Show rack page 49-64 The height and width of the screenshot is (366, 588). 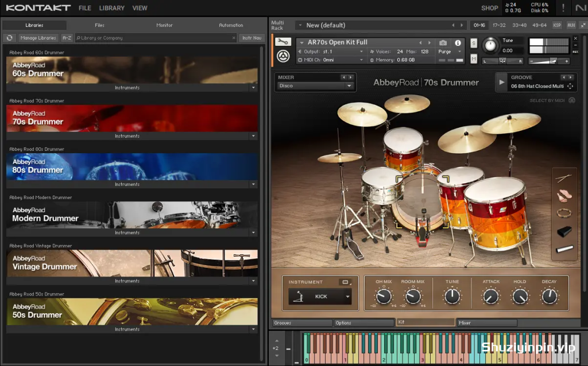point(539,25)
